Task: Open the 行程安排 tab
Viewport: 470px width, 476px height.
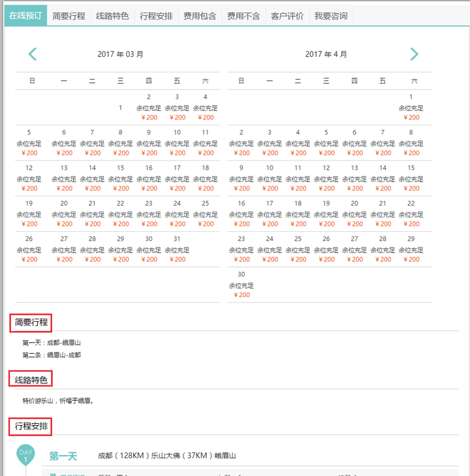Action: click(156, 16)
